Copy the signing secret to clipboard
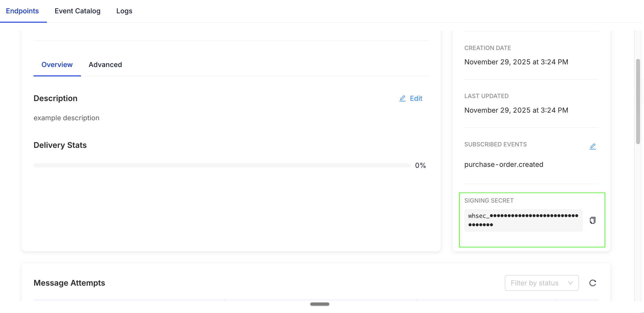The height and width of the screenshot is (313, 644). 593,220
